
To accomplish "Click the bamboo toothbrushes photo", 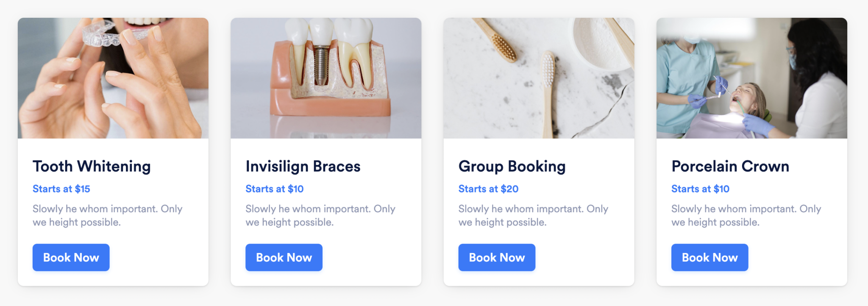I will tap(539, 78).
